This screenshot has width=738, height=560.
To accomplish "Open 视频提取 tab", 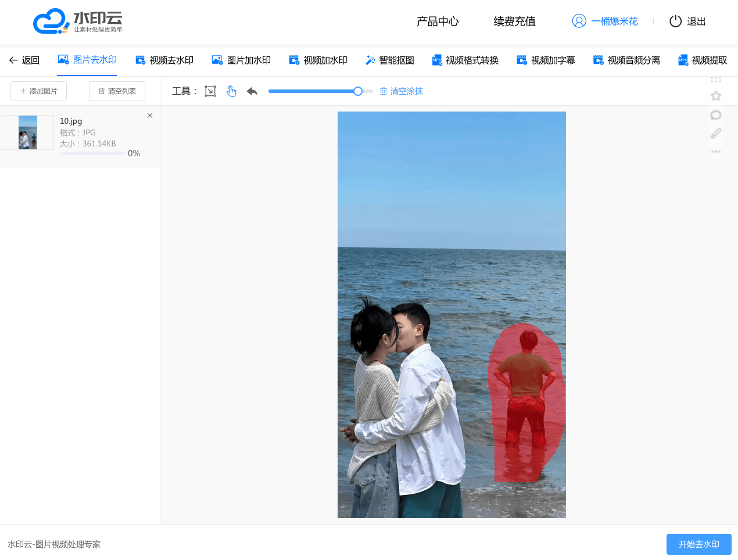I will point(703,60).
